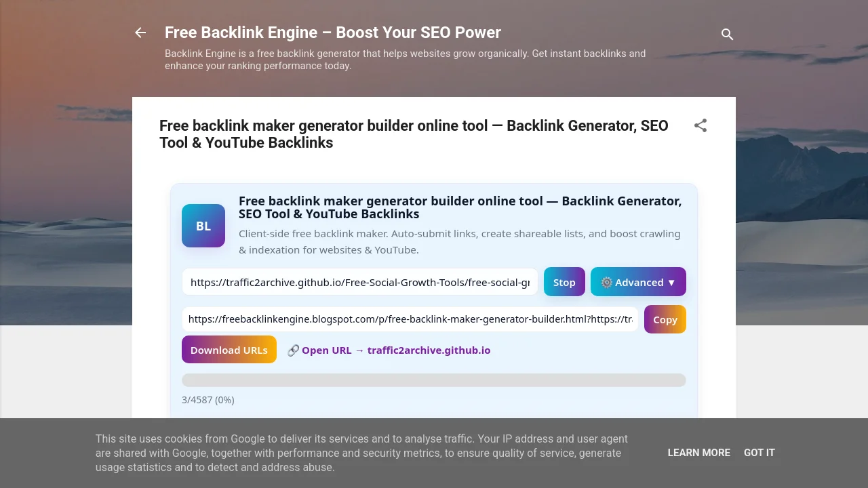Click Learn More in cookie notice
The height and width of the screenshot is (488, 868).
698,453
